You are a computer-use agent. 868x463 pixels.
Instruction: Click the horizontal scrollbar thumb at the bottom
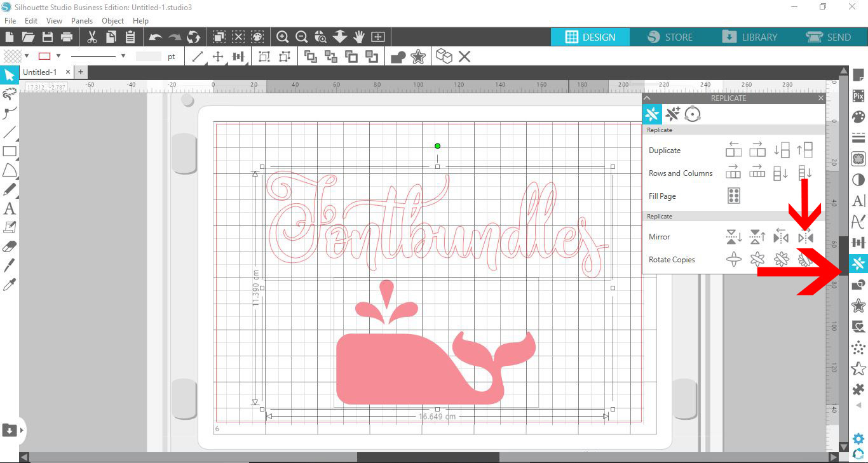[x=428, y=457]
